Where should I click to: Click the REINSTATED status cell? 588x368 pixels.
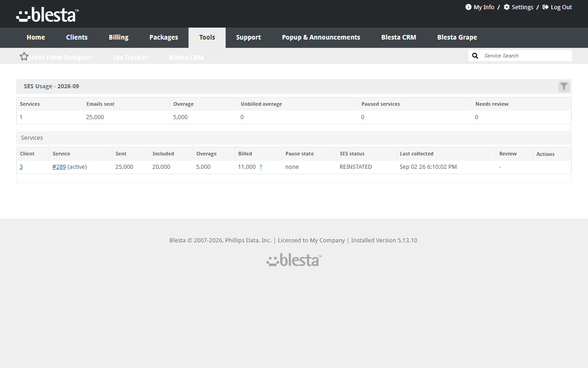(356, 167)
